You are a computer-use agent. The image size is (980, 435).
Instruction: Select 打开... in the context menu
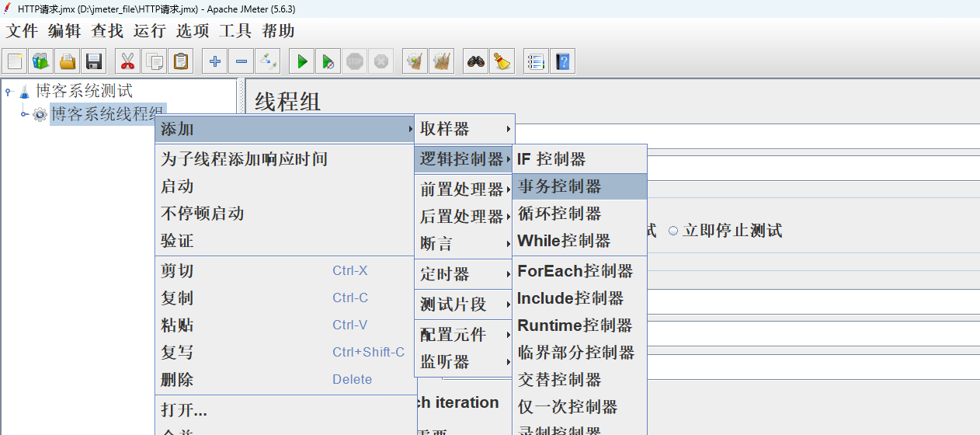coord(286,410)
